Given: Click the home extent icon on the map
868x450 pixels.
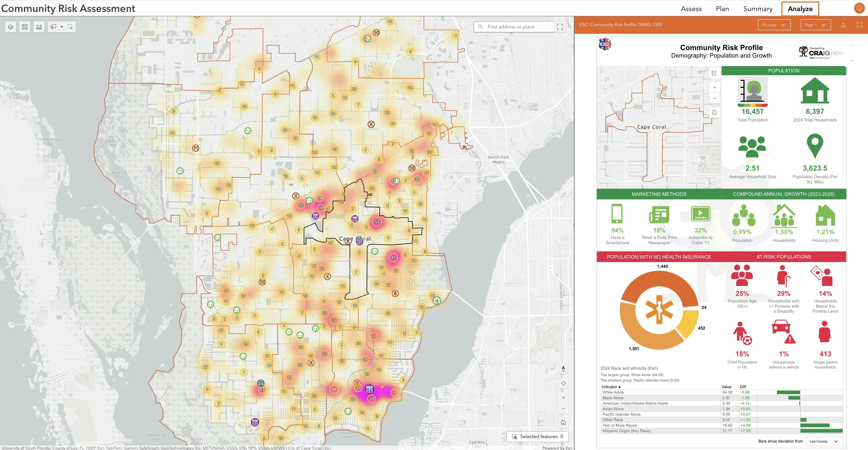Looking at the screenshot, I should tap(563, 422).
